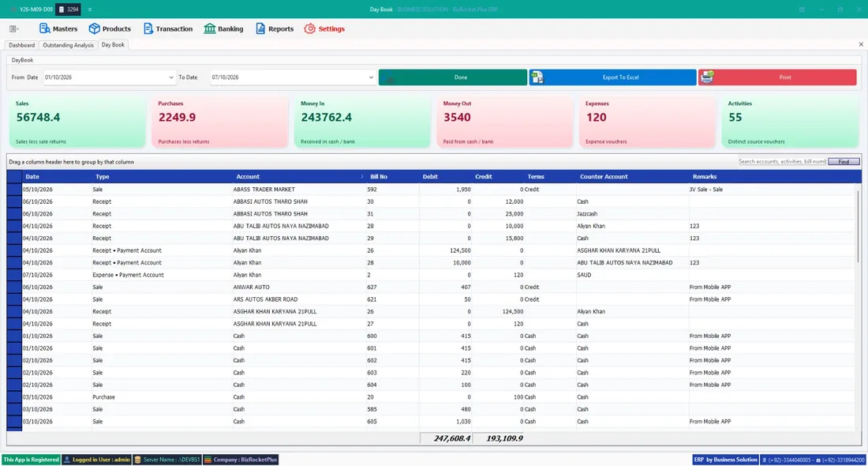Screen dimensions: 868x466
Task: Click Export To Excel
Action: tap(612, 77)
